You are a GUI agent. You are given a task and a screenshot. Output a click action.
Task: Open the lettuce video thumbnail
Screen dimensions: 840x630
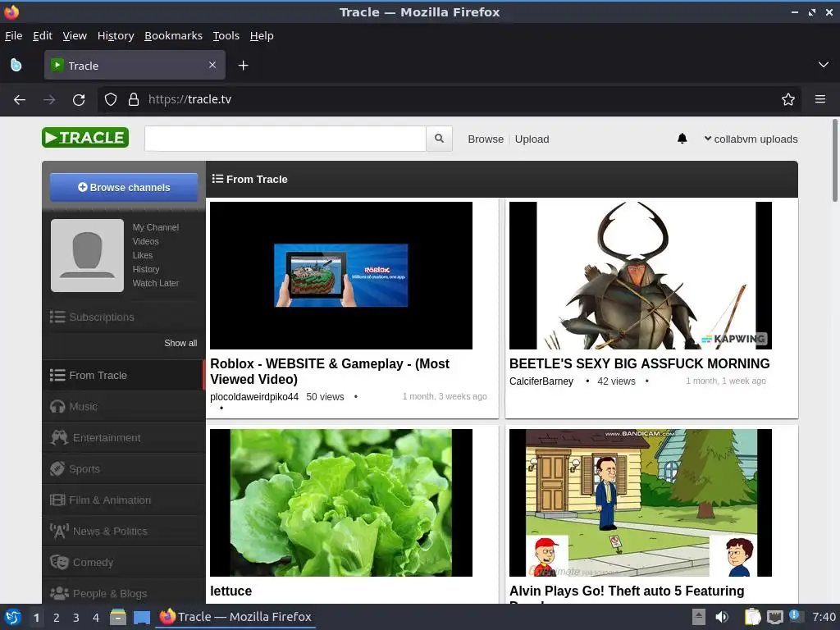341,503
